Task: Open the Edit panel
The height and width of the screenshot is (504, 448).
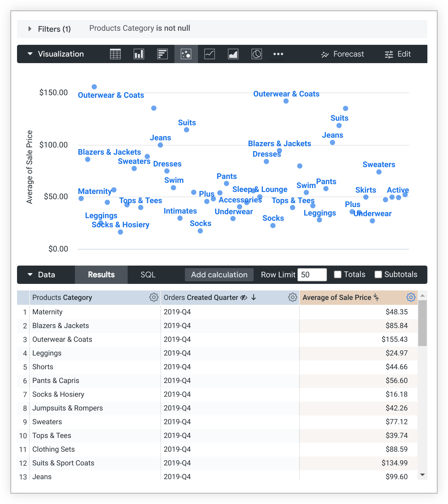Action: click(398, 54)
